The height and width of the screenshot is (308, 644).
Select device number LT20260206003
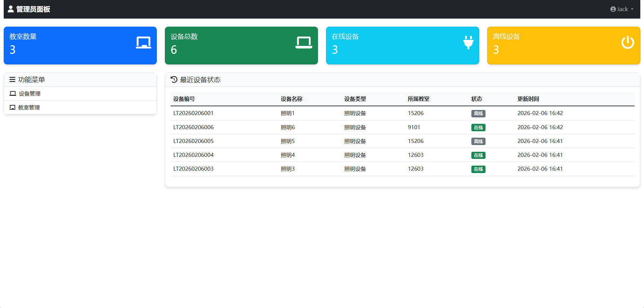(x=194, y=169)
